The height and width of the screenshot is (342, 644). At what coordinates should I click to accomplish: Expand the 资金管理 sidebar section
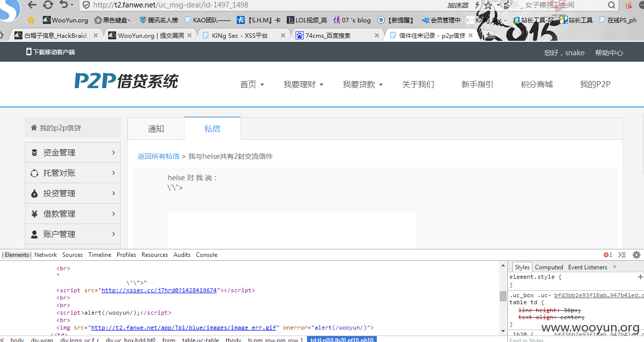coord(73,152)
